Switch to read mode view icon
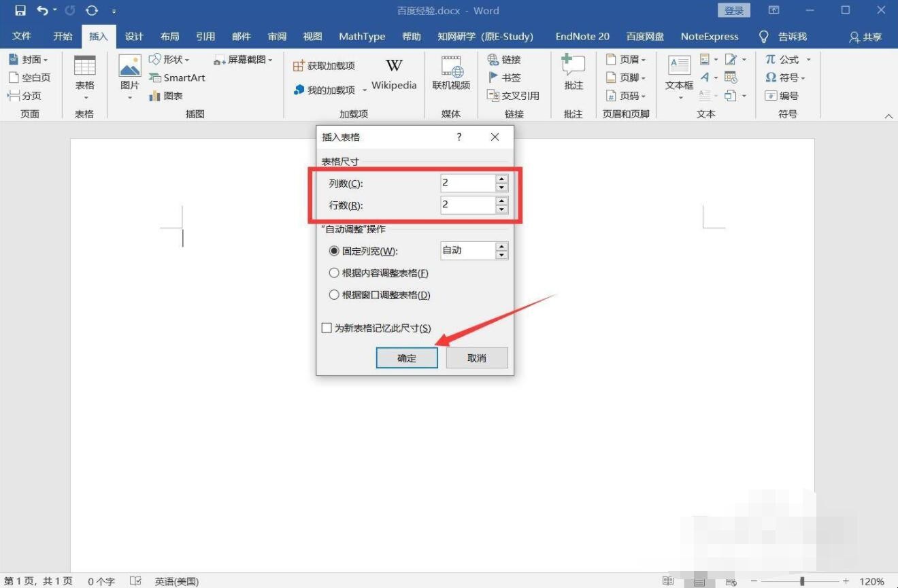This screenshot has width=898, height=588. 668,581
